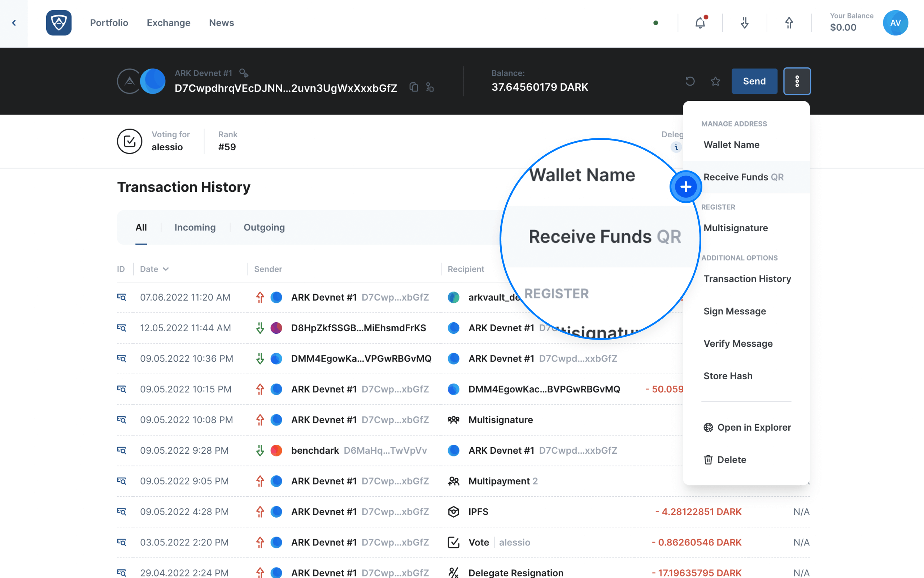
Task: Star this wallet as favorite
Action: [715, 81]
